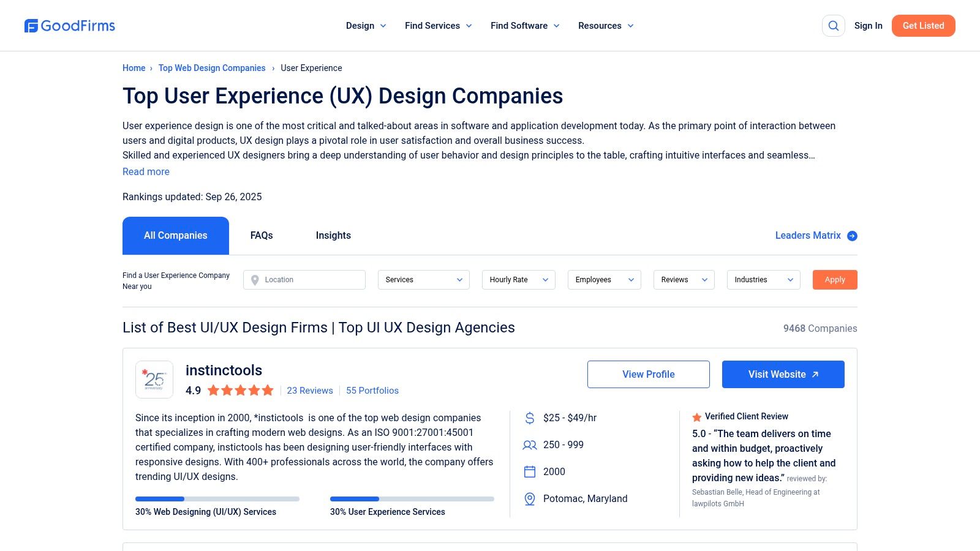Screen dimensions: 980x551
Task: Click the GoodFirms logo
Action: click(70, 26)
